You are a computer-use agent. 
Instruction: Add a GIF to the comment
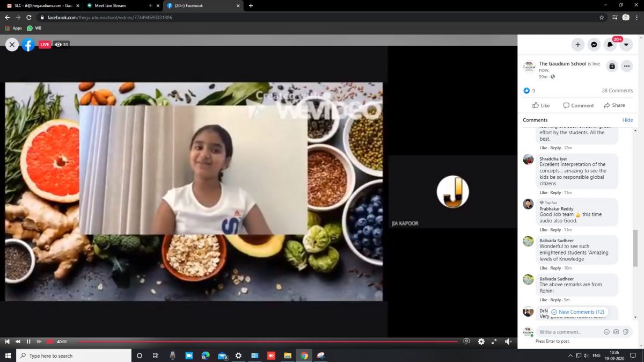tap(616, 332)
